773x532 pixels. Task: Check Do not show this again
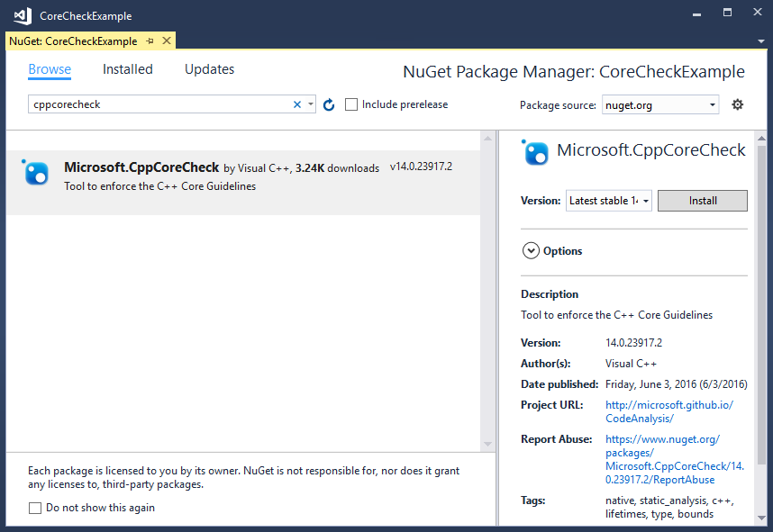34,508
